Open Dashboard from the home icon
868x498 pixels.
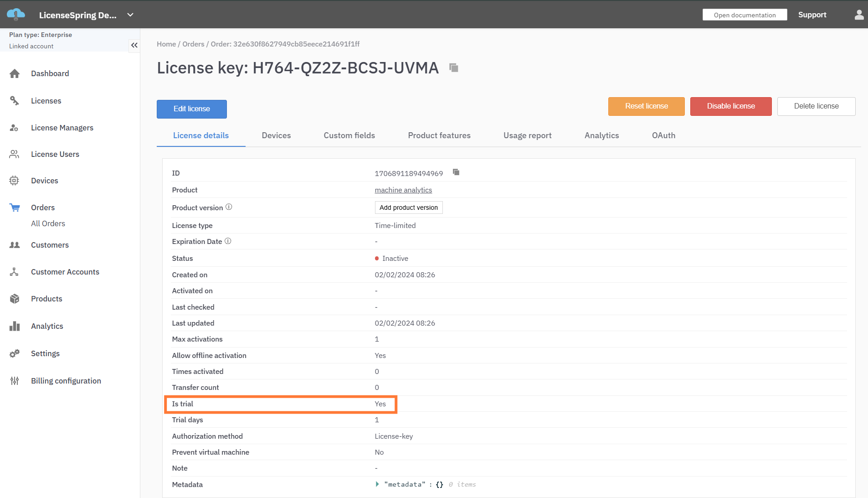(15, 74)
